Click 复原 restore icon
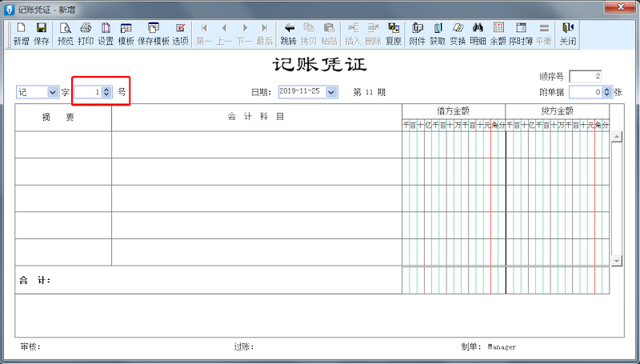The height and width of the screenshot is (364, 640). click(394, 34)
